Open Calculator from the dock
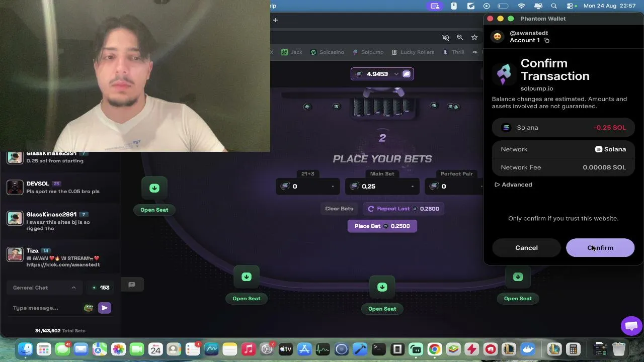This screenshot has height=362, width=644. coord(573,349)
